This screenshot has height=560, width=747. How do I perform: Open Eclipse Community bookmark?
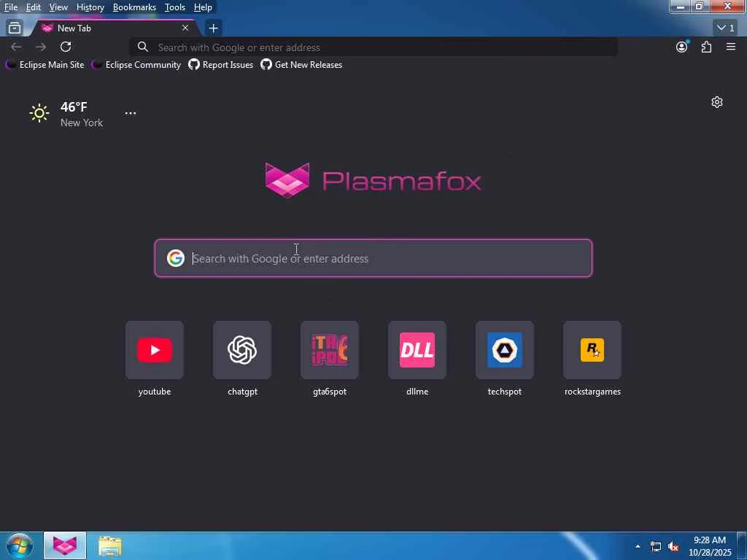(136, 65)
